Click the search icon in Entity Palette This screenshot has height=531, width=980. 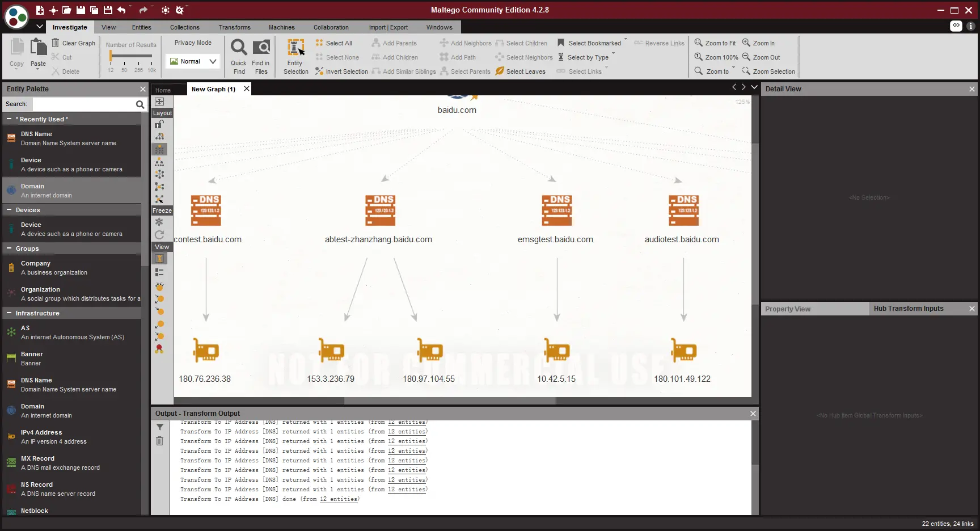point(140,104)
